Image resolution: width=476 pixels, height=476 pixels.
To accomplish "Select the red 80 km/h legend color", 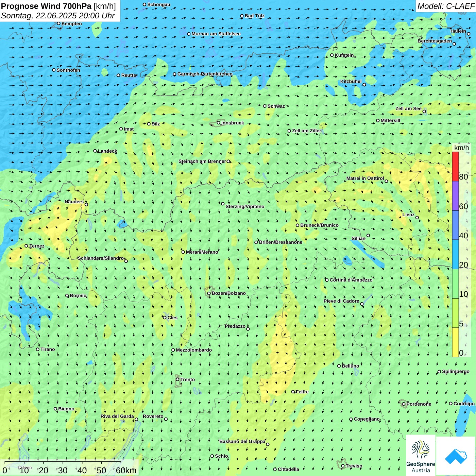I will (x=455, y=166).
